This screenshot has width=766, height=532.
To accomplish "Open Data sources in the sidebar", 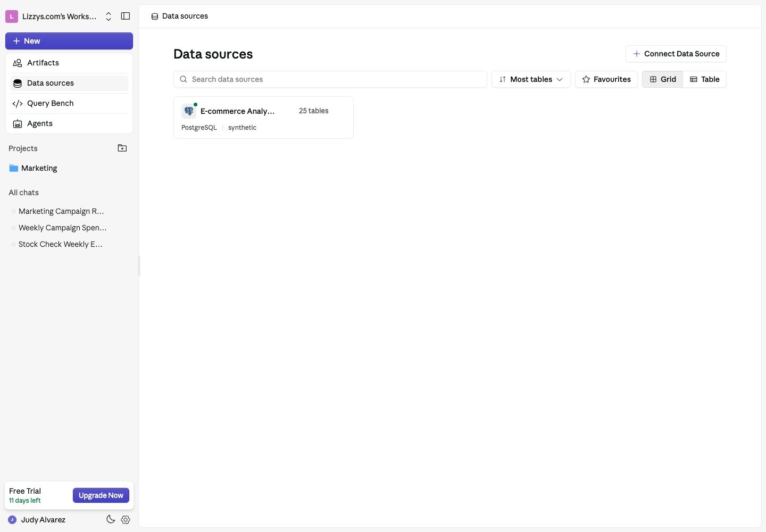I will [69, 83].
